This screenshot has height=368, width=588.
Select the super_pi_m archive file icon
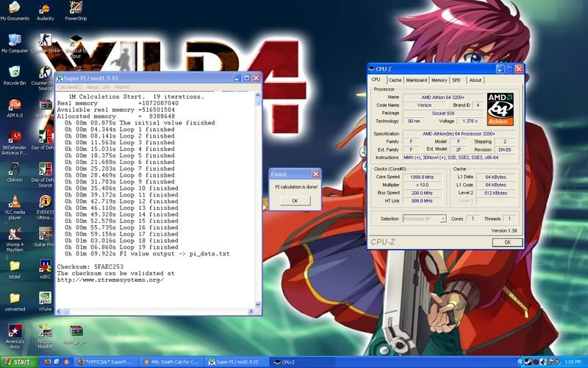click(x=76, y=335)
